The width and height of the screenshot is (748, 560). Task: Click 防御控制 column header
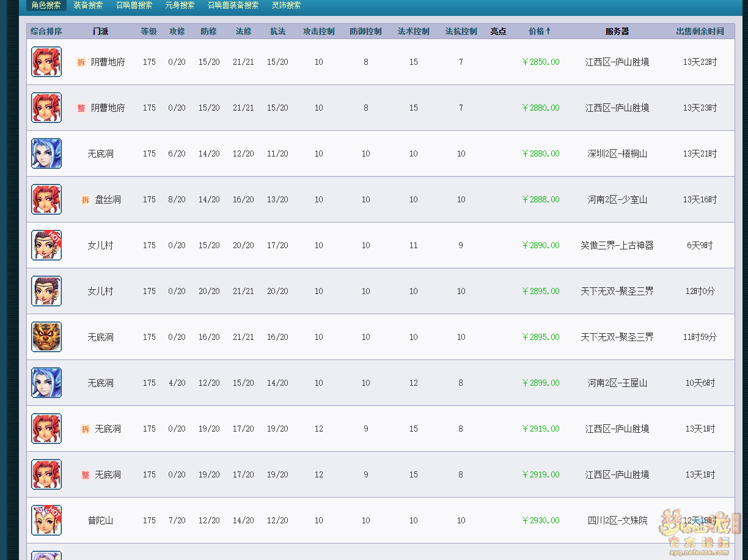(x=366, y=31)
